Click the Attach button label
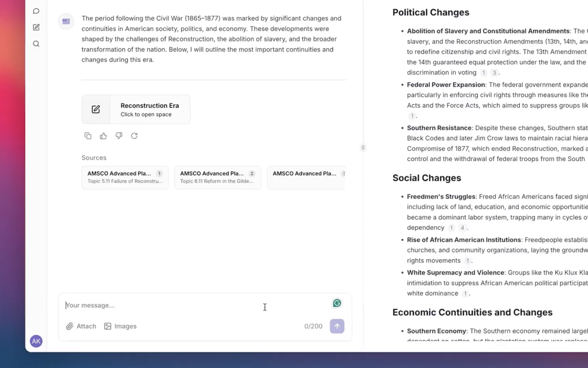 [86, 326]
